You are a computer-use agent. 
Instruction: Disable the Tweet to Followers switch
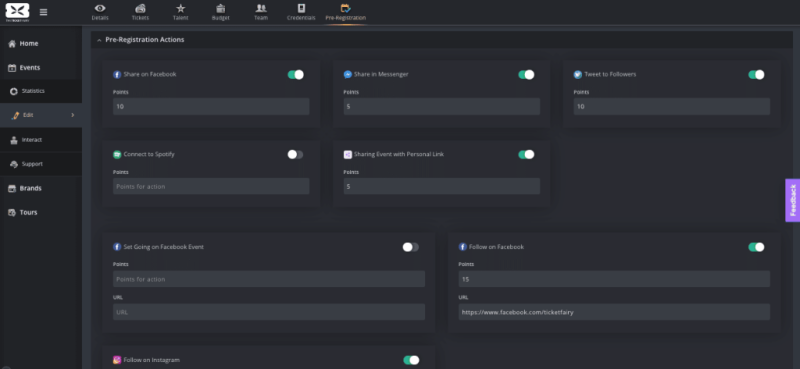pos(756,75)
